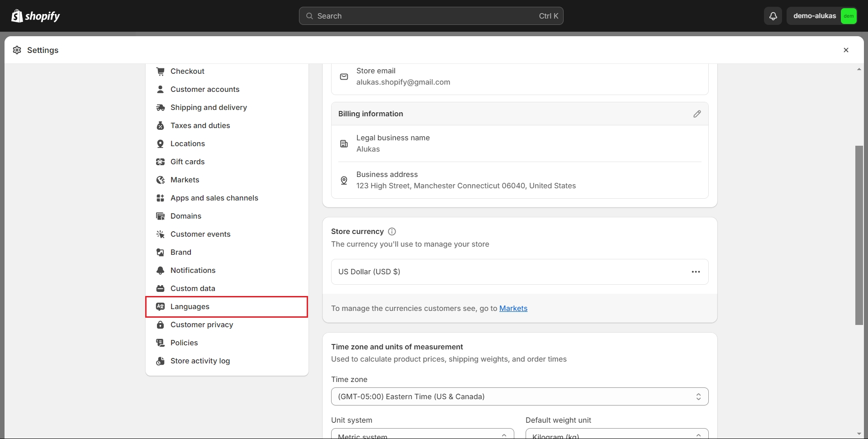Viewport: 868px width, 439px height.
Task: Open the Default weight unit dropdown
Action: point(617,434)
